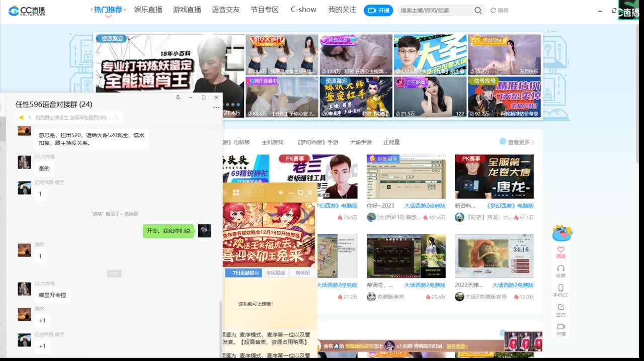
Task: Focus the 搜索主播/房间/频道 search field
Action: pyautogui.click(x=436, y=10)
